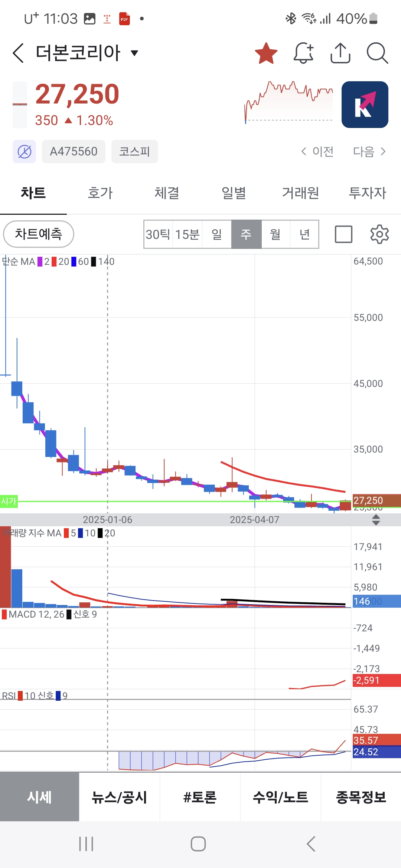The image size is (401, 868).
Task: Toggle the square fullscreen chart icon
Action: [x=343, y=234]
